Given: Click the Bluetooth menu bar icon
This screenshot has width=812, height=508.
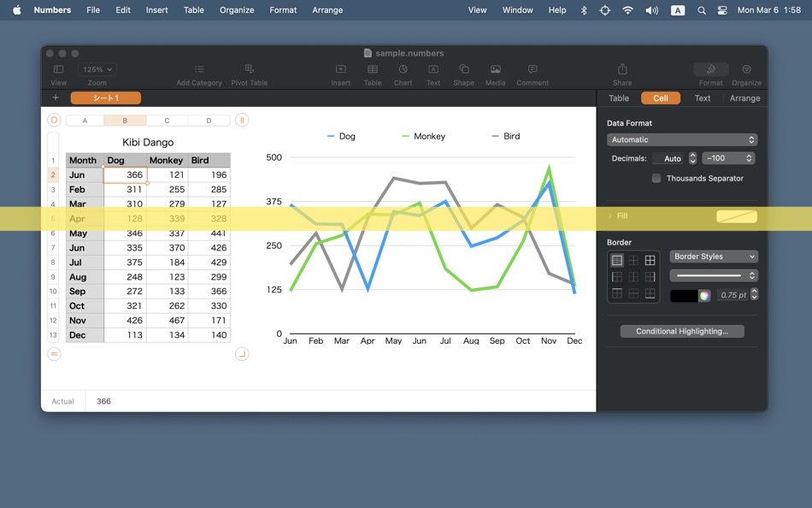Looking at the screenshot, I should [584, 10].
